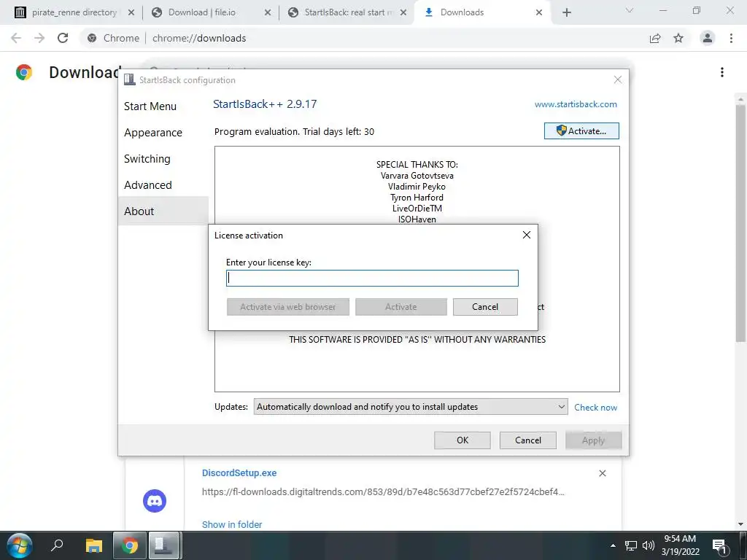This screenshot has height=560, width=747.
Task: Switch to StartIsBack: real start tab
Action: click(x=347, y=12)
